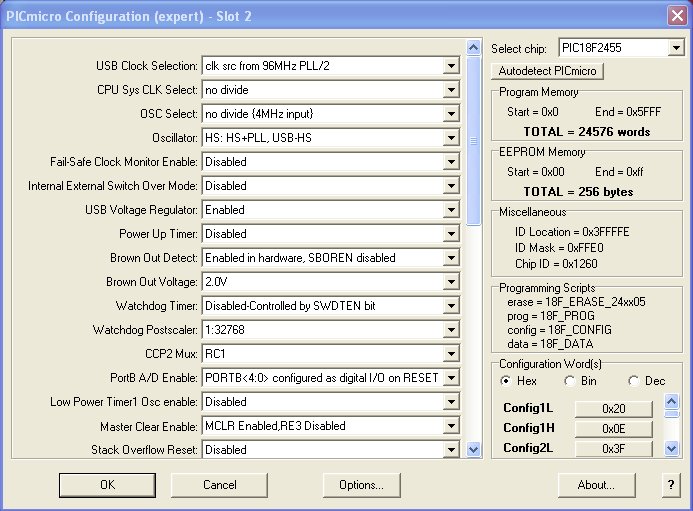Click Configuration Words scrollbar up arrow
This screenshot has height=511, width=693.
[x=671, y=401]
